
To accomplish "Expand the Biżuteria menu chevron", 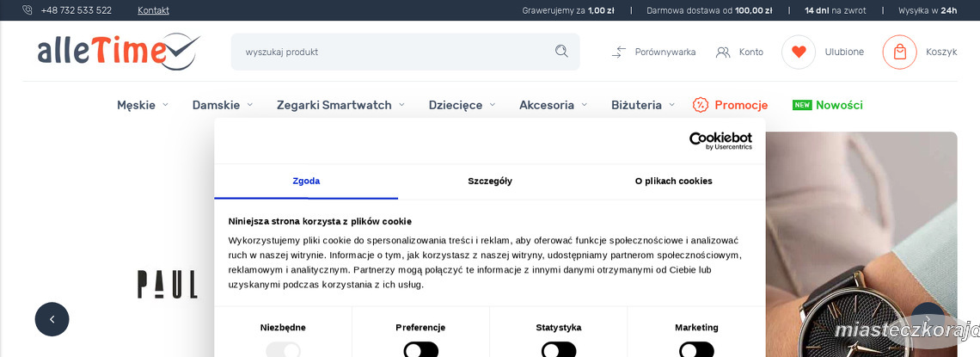I will [x=672, y=105].
